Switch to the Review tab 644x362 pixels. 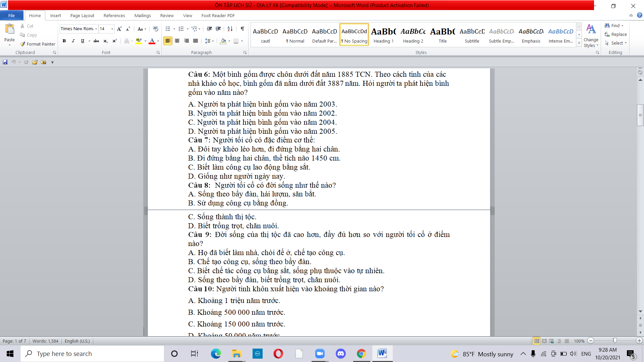pos(167,15)
